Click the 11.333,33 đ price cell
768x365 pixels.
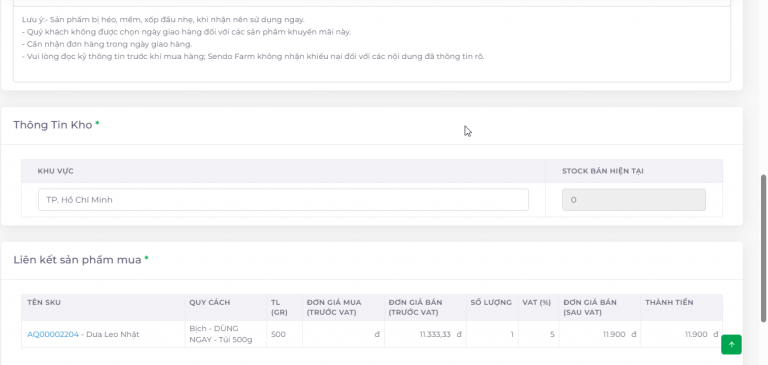pos(425,335)
